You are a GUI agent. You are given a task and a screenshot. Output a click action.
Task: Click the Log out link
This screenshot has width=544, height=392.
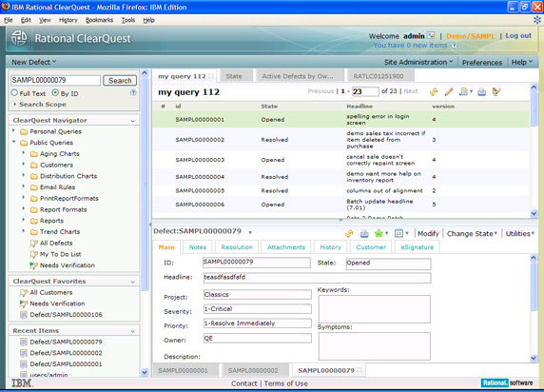coord(518,35)
